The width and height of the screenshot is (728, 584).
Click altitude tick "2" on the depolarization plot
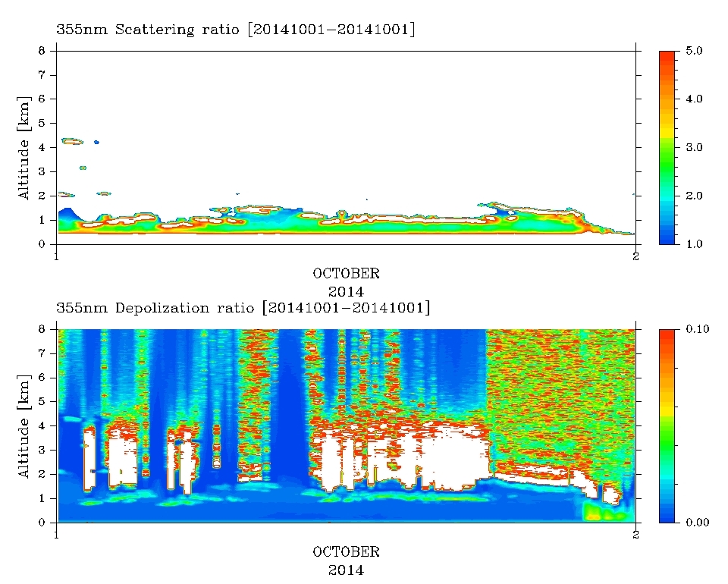(x=42, y=475)
